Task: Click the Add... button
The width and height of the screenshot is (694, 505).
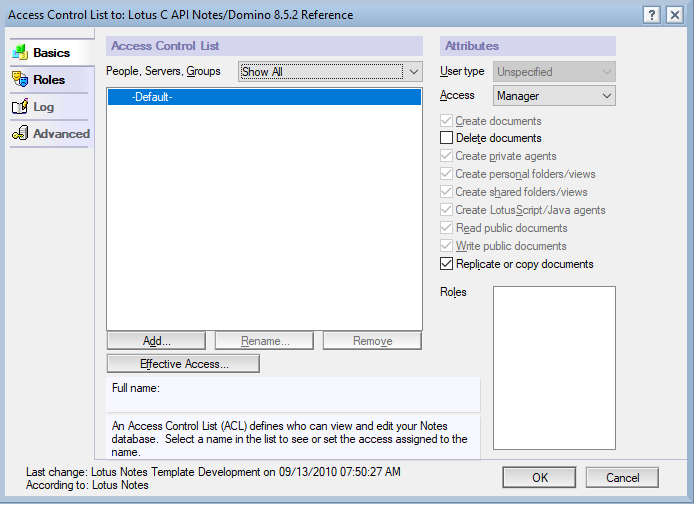Action: pyautogui.click(x=156, y=341)
